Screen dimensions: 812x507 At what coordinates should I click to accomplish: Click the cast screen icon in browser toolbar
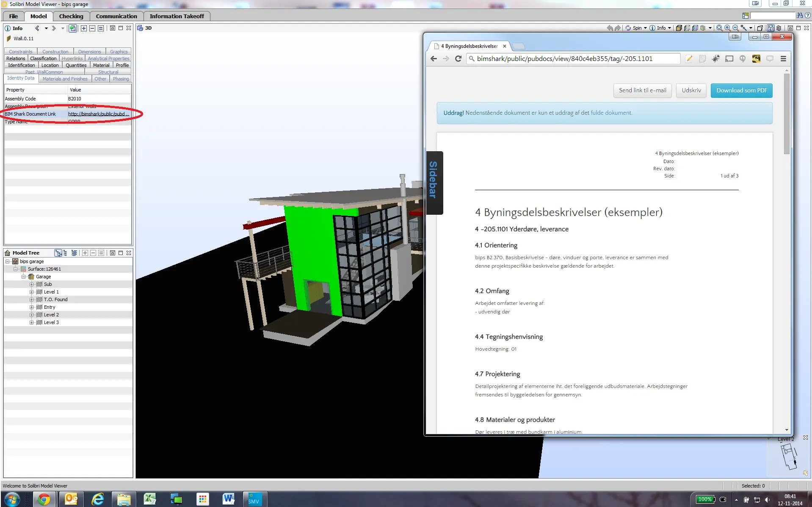point(729,58)
